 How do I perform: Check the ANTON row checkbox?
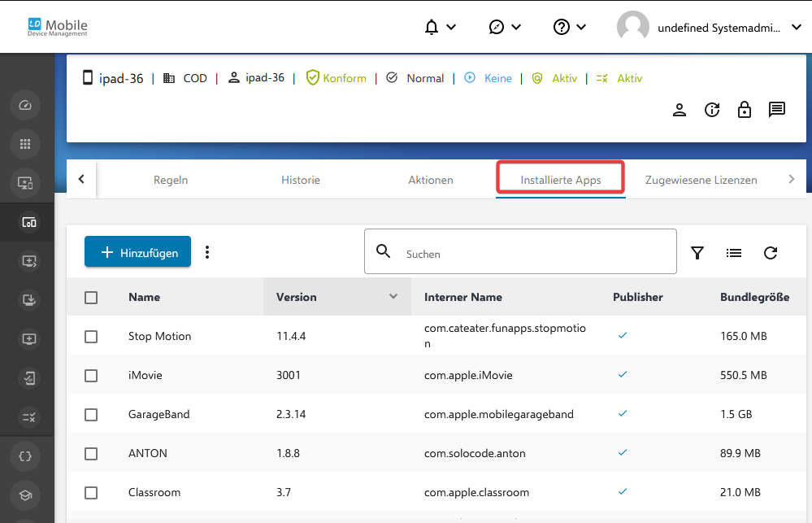pyautogui.click(x=91, y=454)
